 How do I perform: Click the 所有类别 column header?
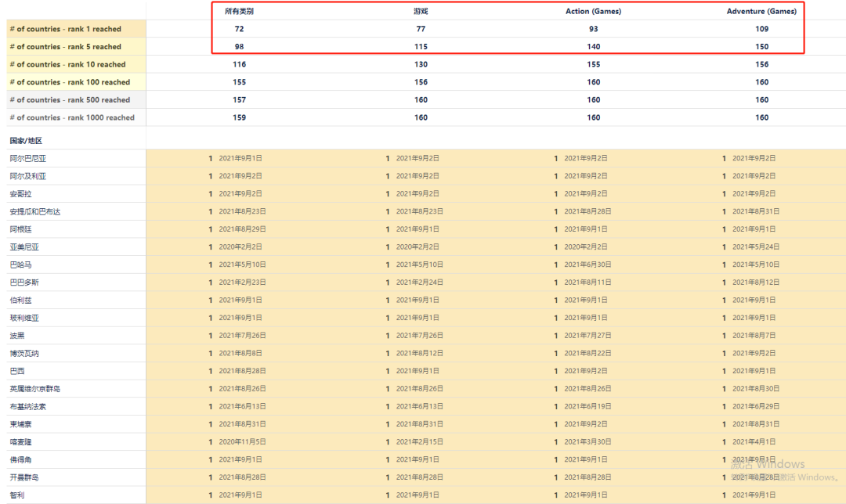click(x=239, y=11)
